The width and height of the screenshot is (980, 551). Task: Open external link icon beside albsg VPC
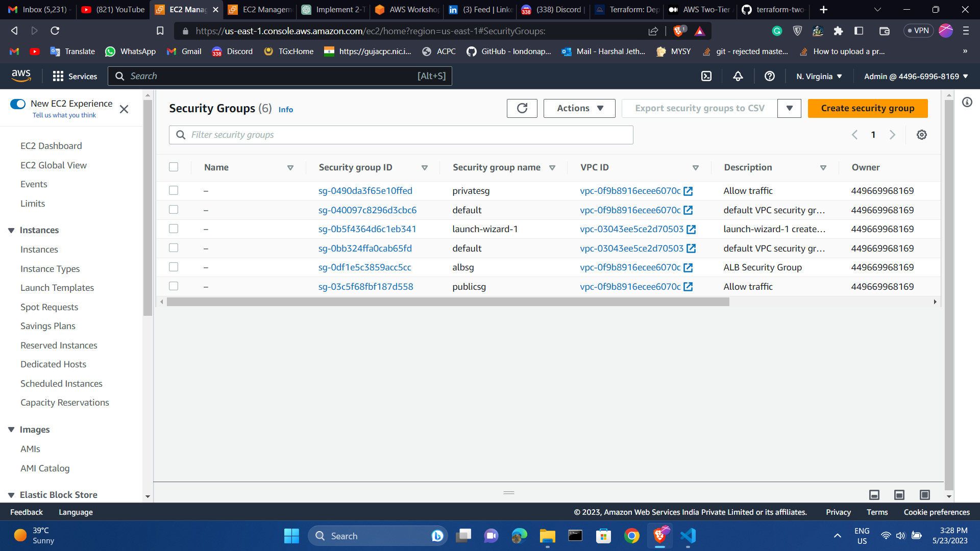point(688,267)
